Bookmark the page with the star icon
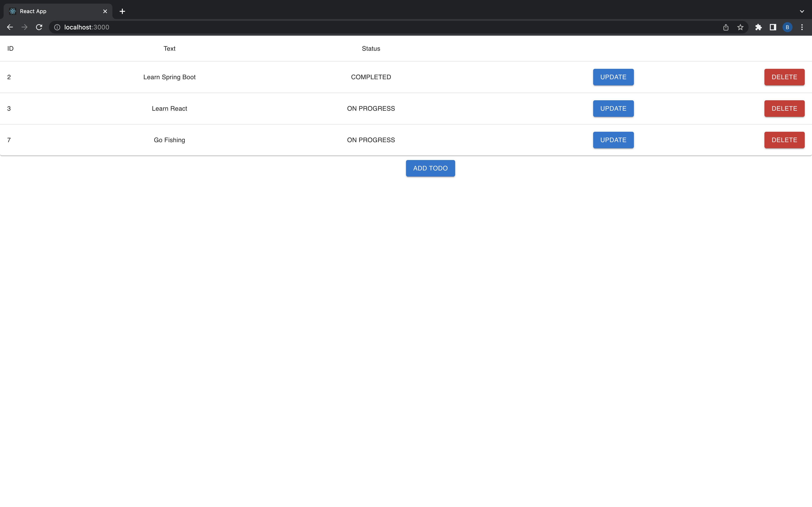This screenshot has width=812, height=507. pyautogui.click(x=740, y=27)
